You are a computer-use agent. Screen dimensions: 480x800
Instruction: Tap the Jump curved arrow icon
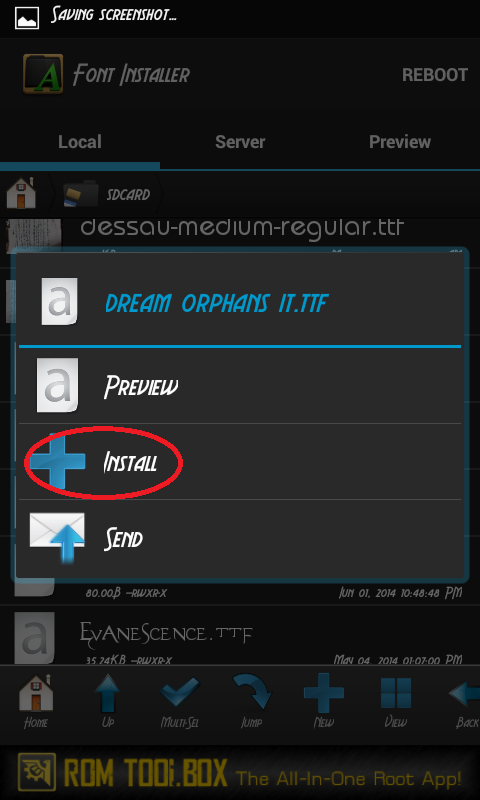(x=251, y=702)
